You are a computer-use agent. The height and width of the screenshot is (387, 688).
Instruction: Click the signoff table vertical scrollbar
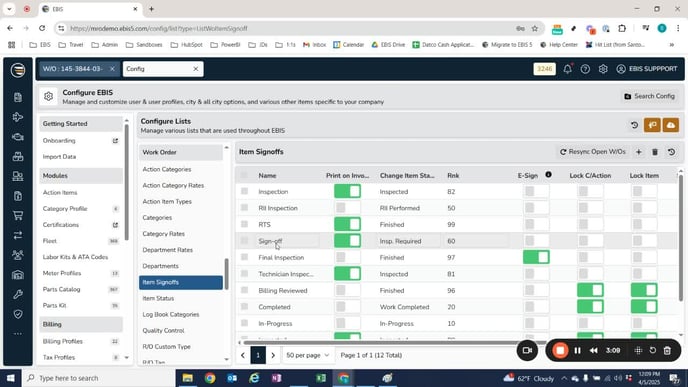point(681,238)
